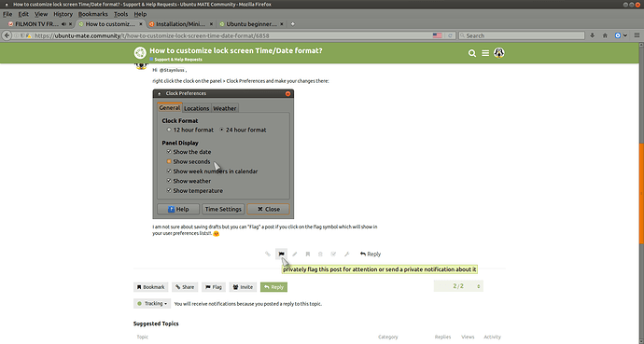The image size is (644, 344).
Task: Open the View menu
Action: (41, 14)
